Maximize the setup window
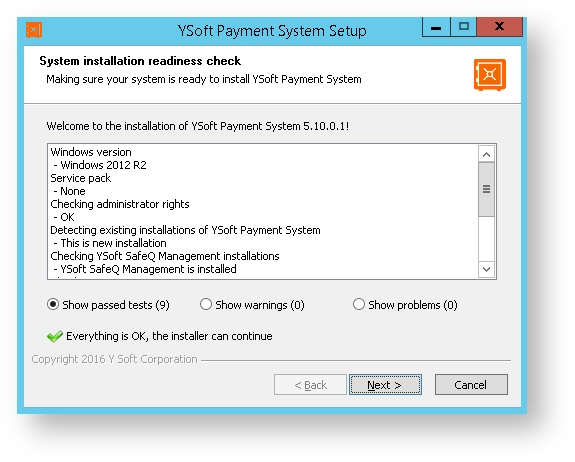Image resolution: width=575 pixels, height=462 pixels. 464,27
